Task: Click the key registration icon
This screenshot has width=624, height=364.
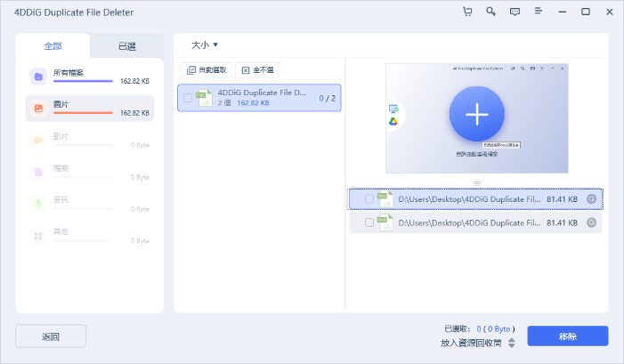Action: (x=491, y=12)
